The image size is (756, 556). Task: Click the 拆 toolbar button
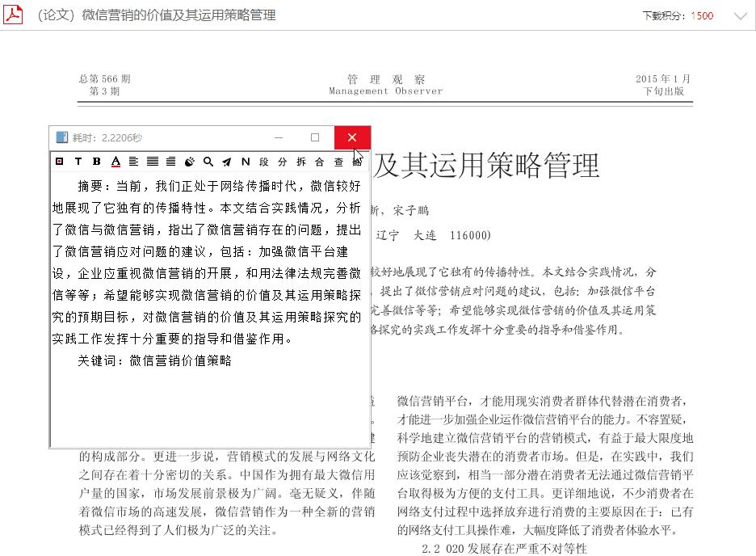pyautogui.click(x=300, y=162)
